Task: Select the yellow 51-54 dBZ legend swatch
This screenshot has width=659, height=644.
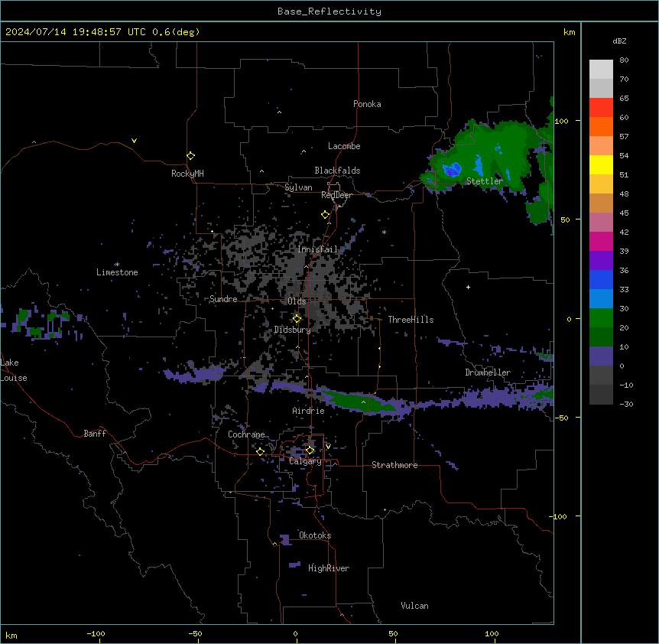Action: (x=601, y=164)
